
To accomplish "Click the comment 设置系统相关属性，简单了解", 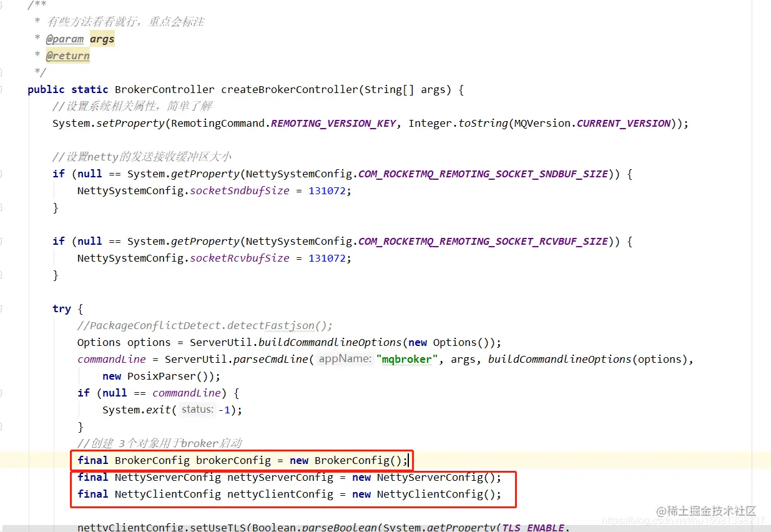I will tap(132, 106).
